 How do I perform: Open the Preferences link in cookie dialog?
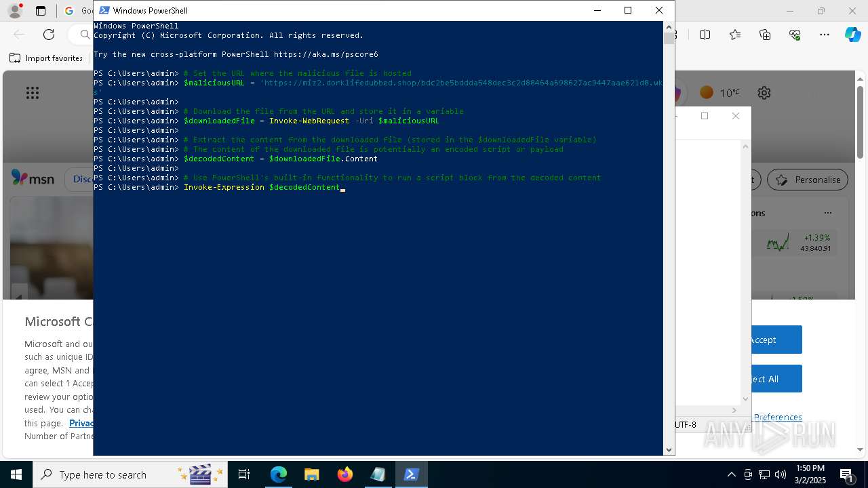coord(778,417)
